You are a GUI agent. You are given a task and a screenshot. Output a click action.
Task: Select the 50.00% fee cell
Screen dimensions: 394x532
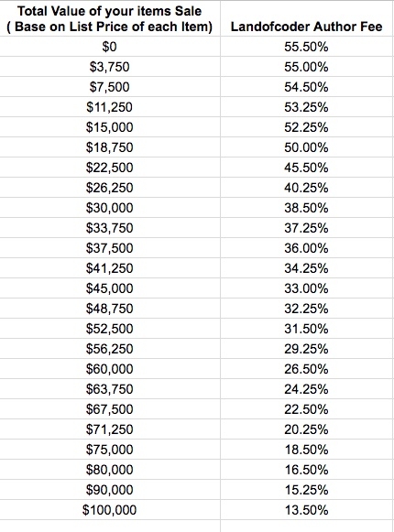point(306,147)
